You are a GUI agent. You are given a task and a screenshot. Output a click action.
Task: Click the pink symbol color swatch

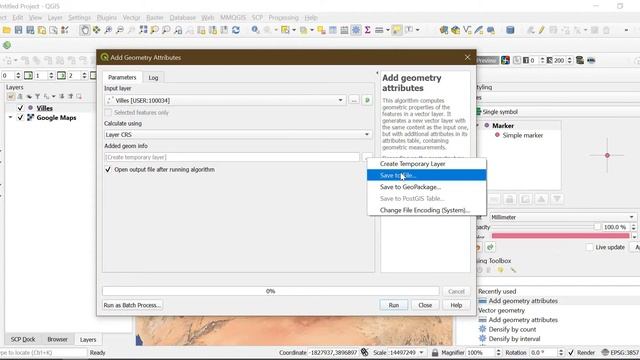point(561,236)
